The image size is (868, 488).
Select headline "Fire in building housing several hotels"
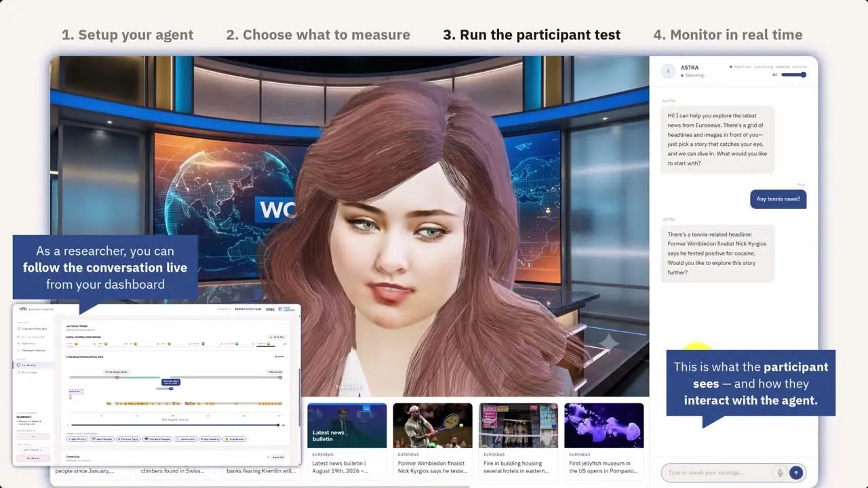pos(518,467)
